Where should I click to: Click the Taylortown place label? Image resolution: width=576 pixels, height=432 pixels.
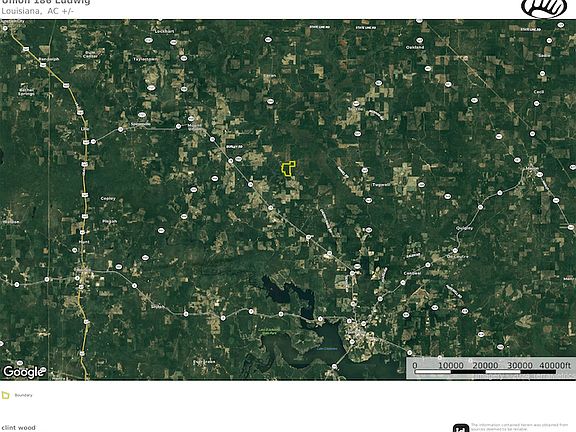pos(145,59)
